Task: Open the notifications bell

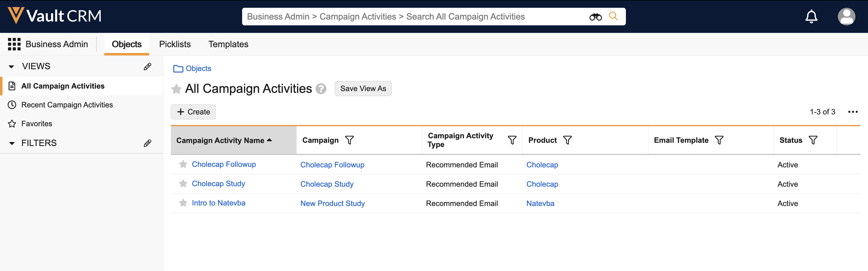Action: tap(811, 17)
